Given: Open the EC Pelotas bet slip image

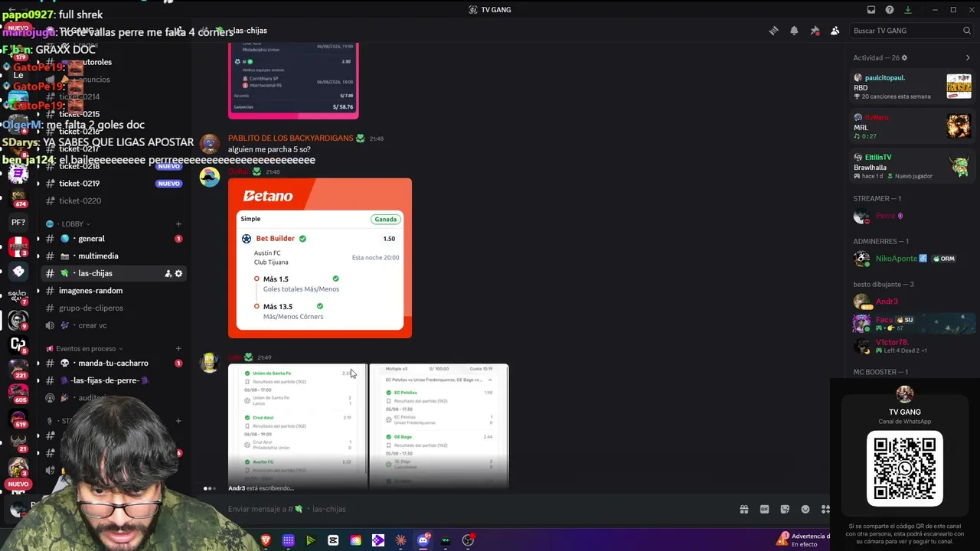Looking at the screenshot, I should [x=439, y=426].
